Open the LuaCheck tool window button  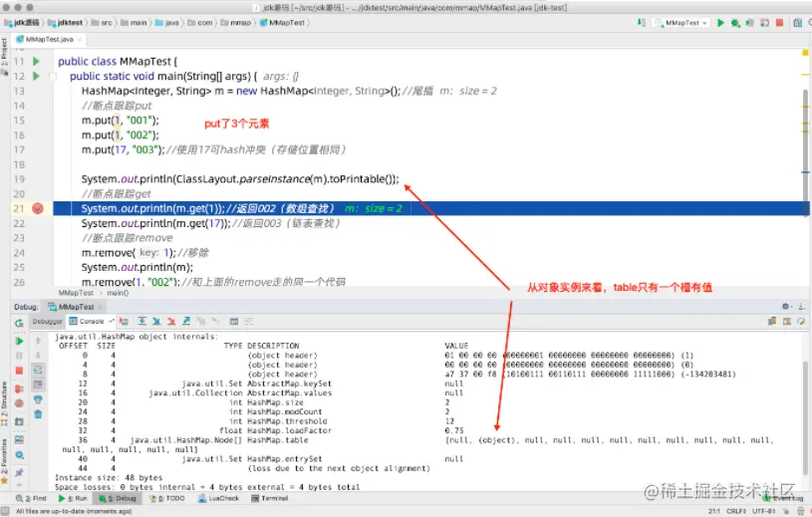218,498
